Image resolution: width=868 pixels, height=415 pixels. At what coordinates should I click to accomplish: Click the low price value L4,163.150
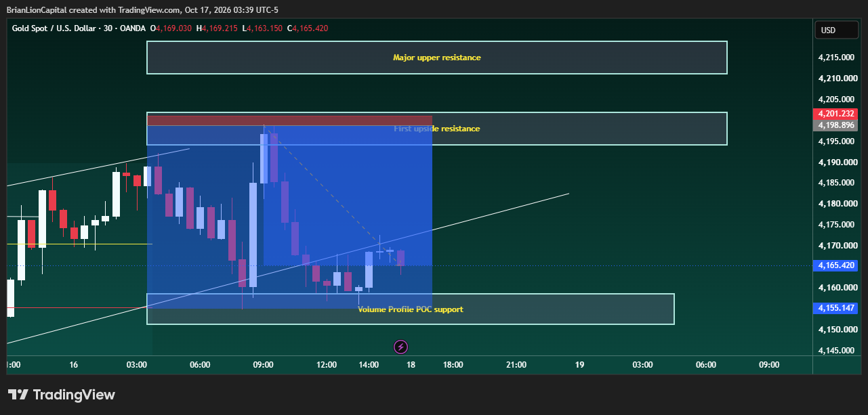(x=262, y=28)
